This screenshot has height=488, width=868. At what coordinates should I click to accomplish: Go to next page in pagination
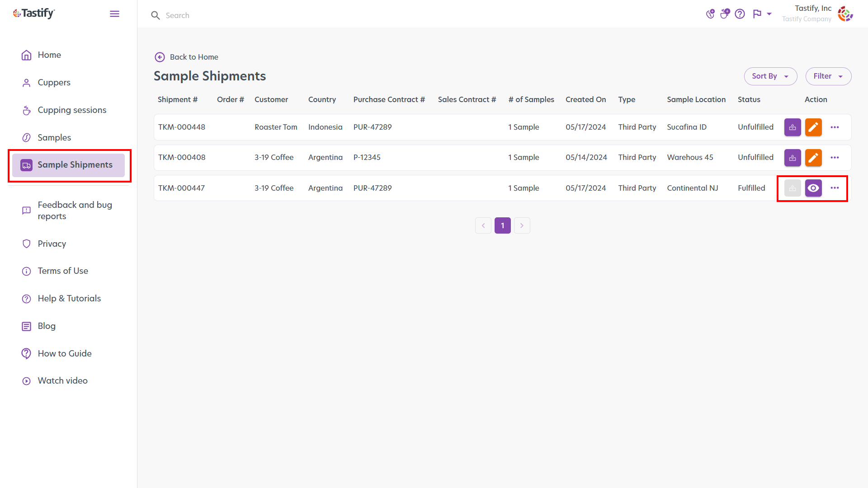[522, 225]
